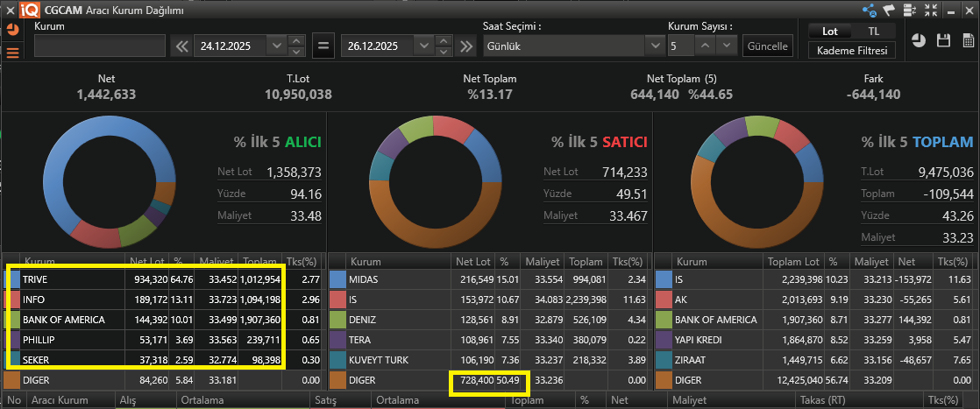Open the start date 24.12.2025 dropdown
This screenshot has height=409, width=980.
click(275, 46)
